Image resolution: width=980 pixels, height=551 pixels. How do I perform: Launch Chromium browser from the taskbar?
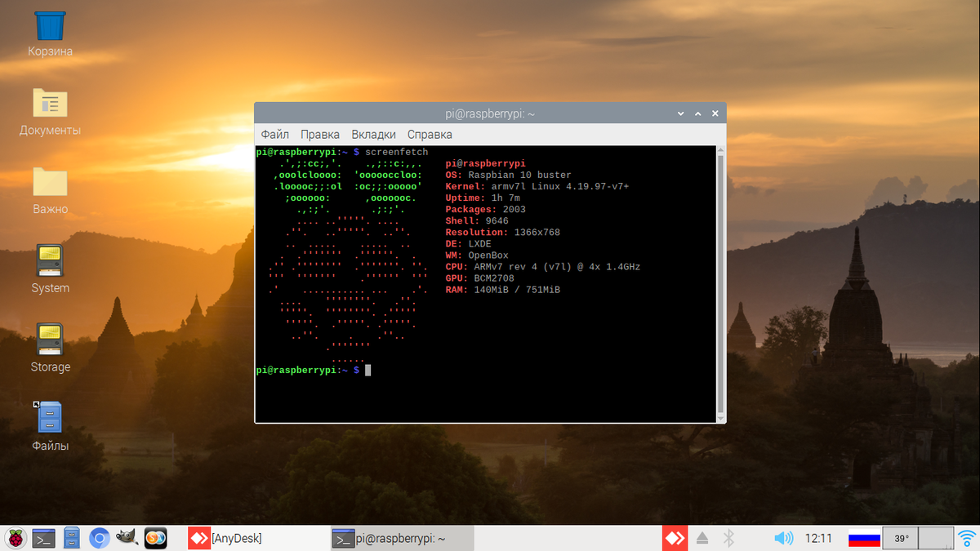[x=100, y=538]
